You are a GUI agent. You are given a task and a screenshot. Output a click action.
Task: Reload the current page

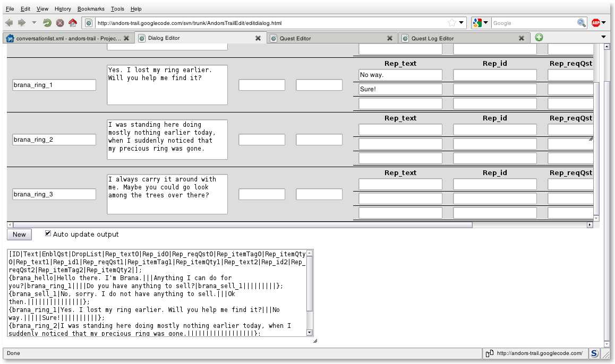tap(47, 23)
